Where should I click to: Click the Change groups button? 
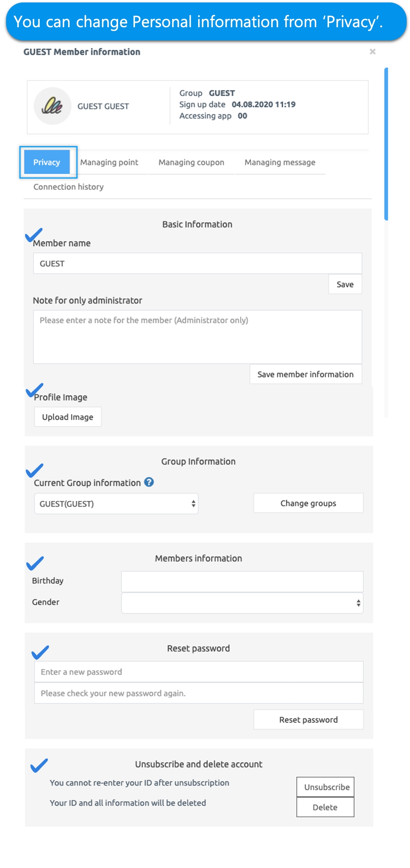[x=308, y=503]
